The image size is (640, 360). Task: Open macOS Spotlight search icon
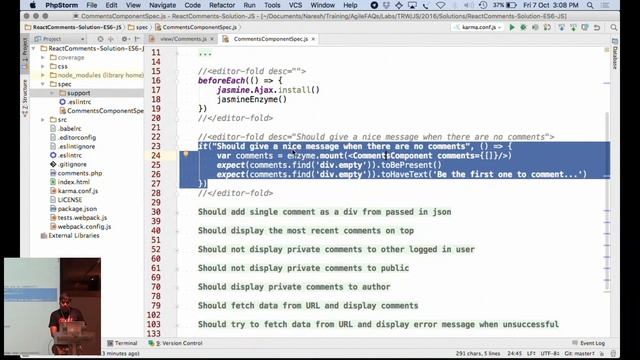click(590, 5)
